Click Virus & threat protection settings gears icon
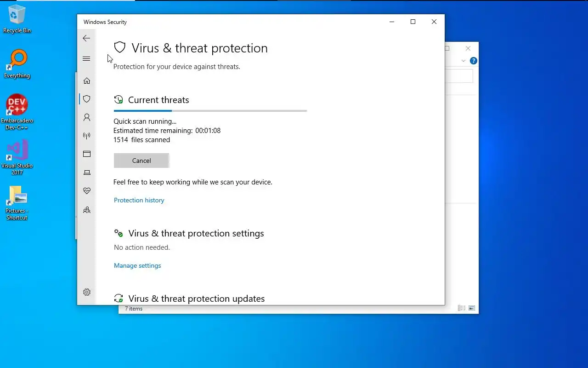This screenshot has width=588, height=368. click(x=119, y=233)
